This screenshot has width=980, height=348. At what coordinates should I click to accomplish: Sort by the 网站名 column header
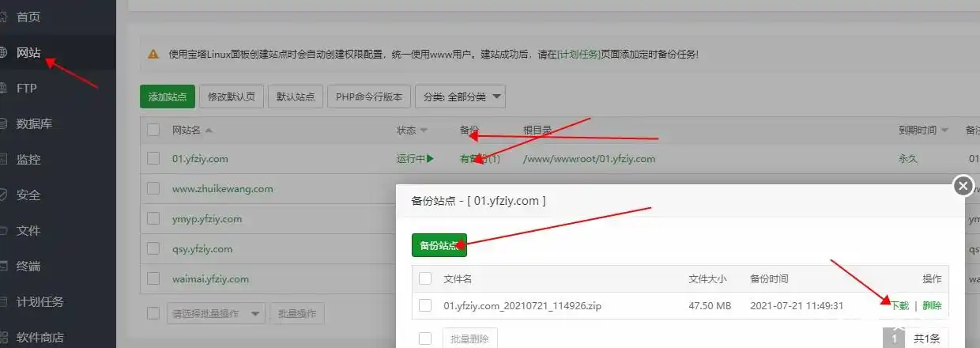pos(191,130)
